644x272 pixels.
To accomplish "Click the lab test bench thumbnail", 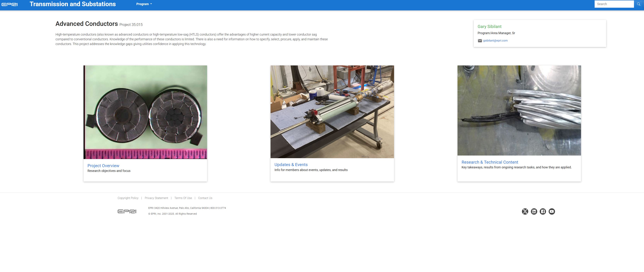I will 332,112.
